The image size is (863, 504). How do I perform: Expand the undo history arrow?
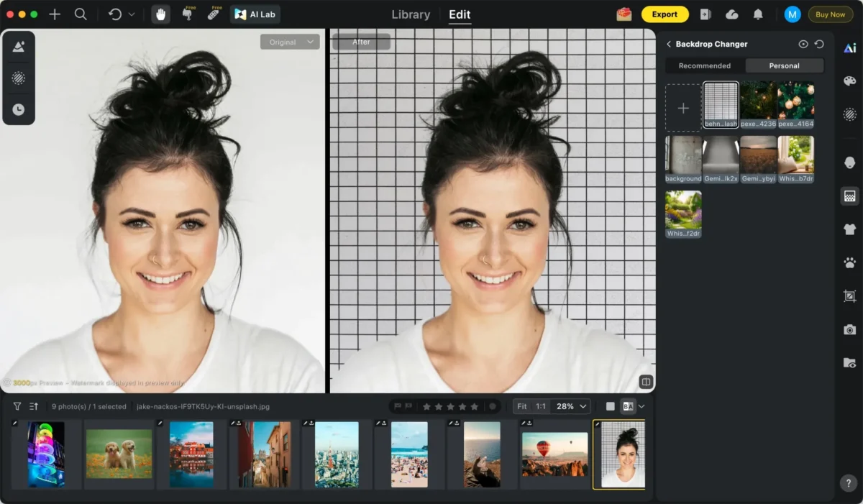[x=131, y=14]
